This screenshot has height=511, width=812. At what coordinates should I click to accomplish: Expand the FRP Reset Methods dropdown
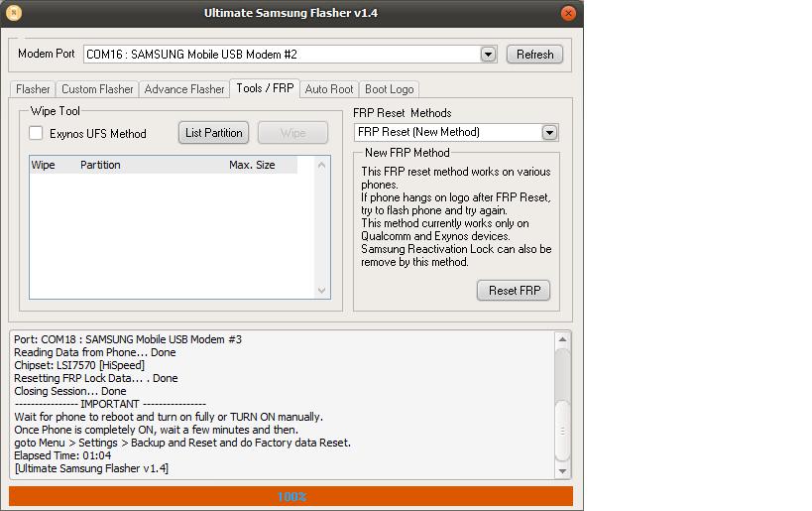(x=549, y=133)
